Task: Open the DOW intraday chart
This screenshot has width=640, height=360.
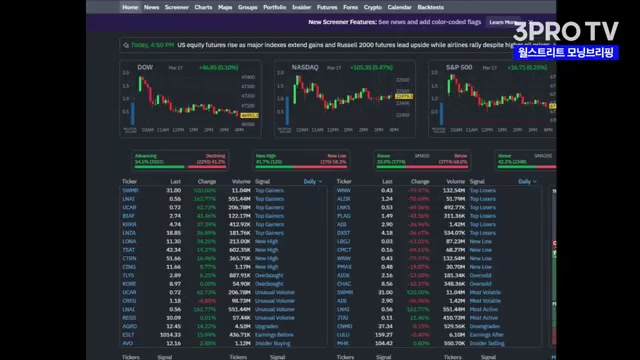Action: pyautogui.click(x=190, y=99)
